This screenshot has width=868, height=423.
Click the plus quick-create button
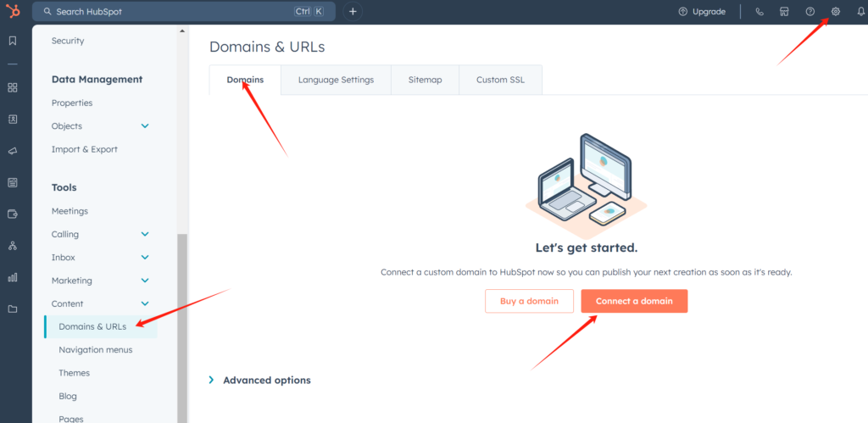[353, 12]
